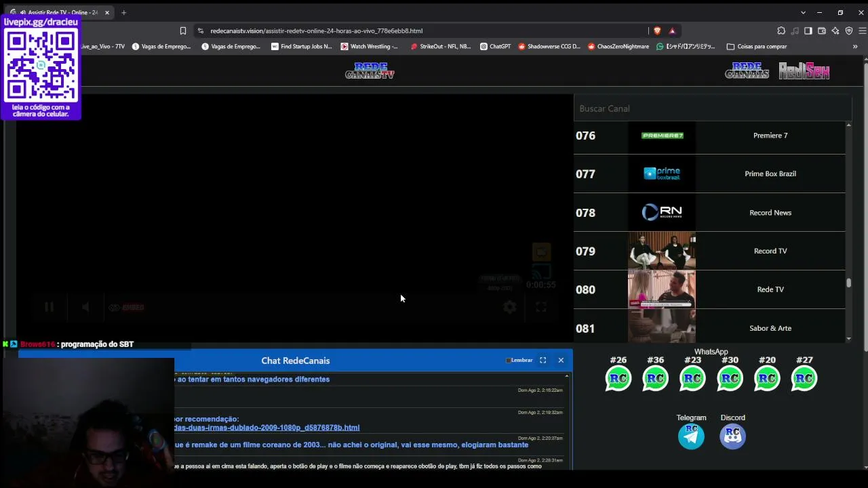Open WhatsApp group #26

click(618, 378)
